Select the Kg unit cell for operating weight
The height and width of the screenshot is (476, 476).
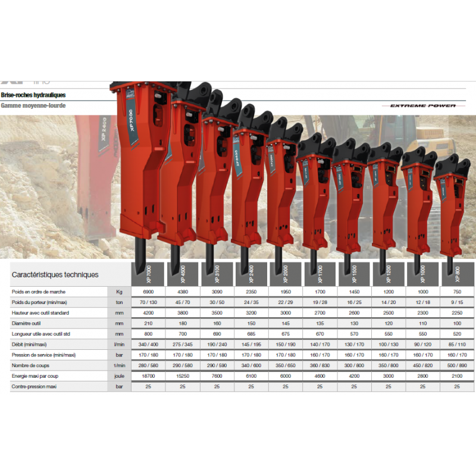click(x=118, y=292)
